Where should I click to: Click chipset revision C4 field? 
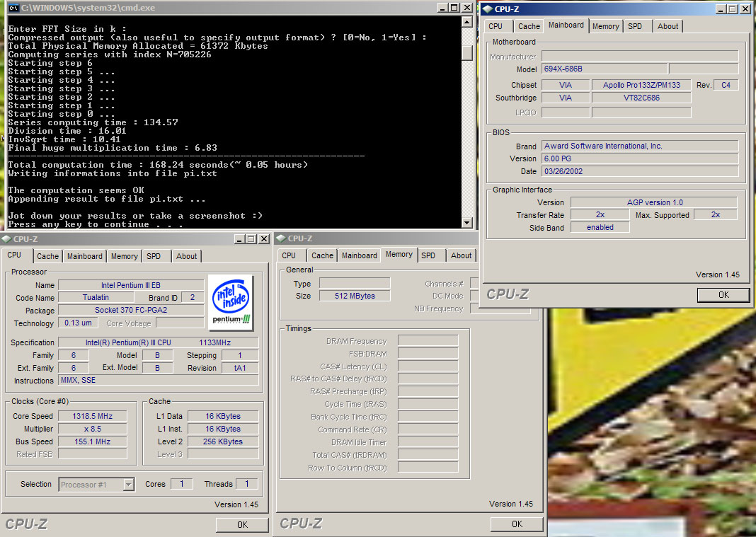point(726,85)
